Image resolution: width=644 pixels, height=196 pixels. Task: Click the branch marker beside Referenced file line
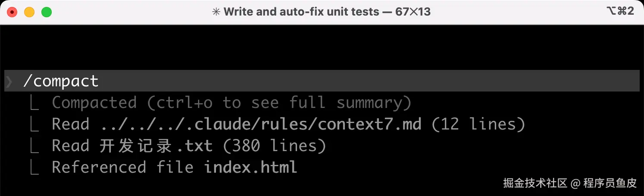click(34, 168)
